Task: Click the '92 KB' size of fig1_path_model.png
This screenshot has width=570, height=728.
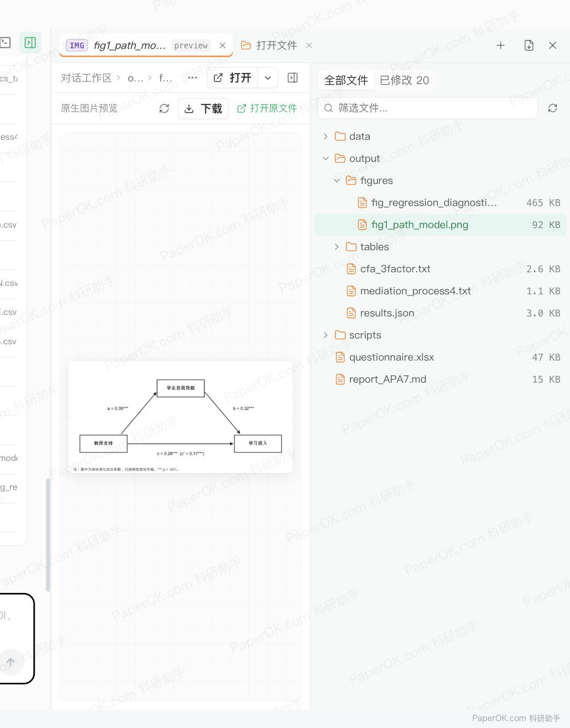Action: (546, 225)
